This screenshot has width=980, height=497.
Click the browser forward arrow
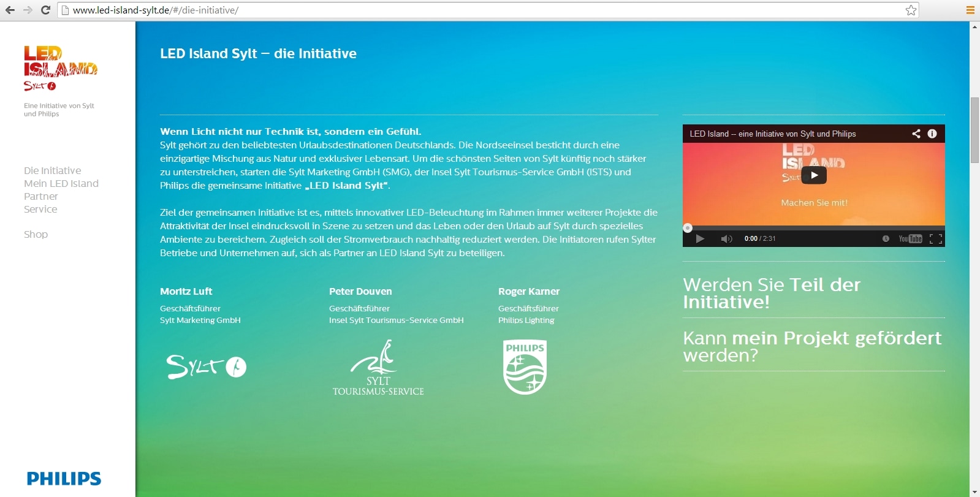(28, 10)
